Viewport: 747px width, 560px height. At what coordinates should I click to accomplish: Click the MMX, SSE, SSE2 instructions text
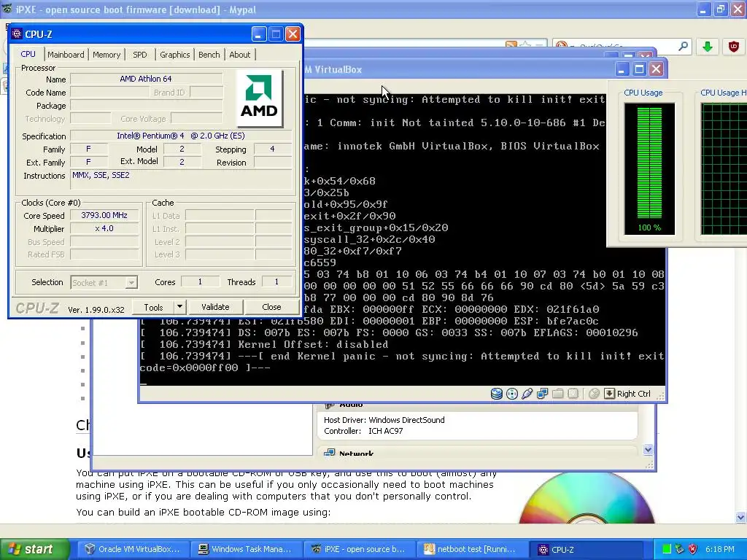[101, 175]
